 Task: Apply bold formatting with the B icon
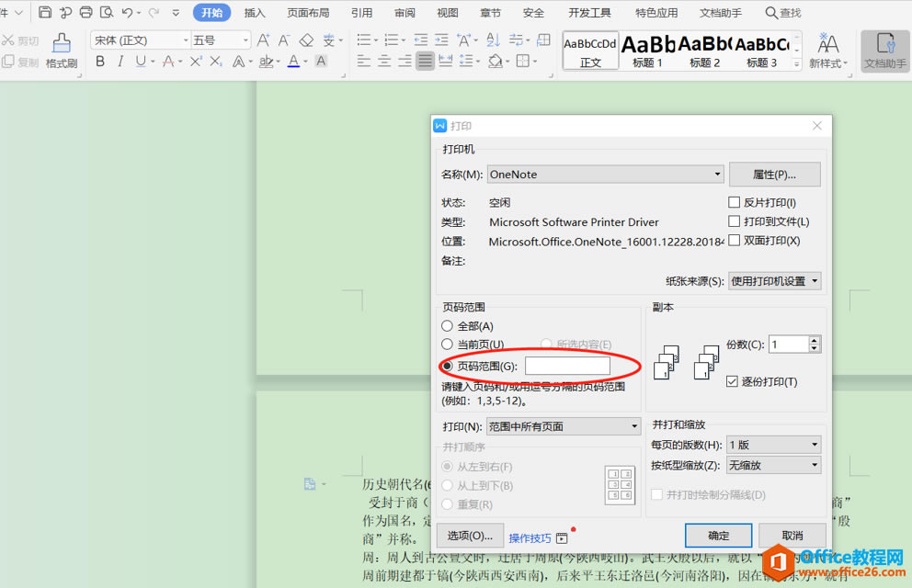100,61
